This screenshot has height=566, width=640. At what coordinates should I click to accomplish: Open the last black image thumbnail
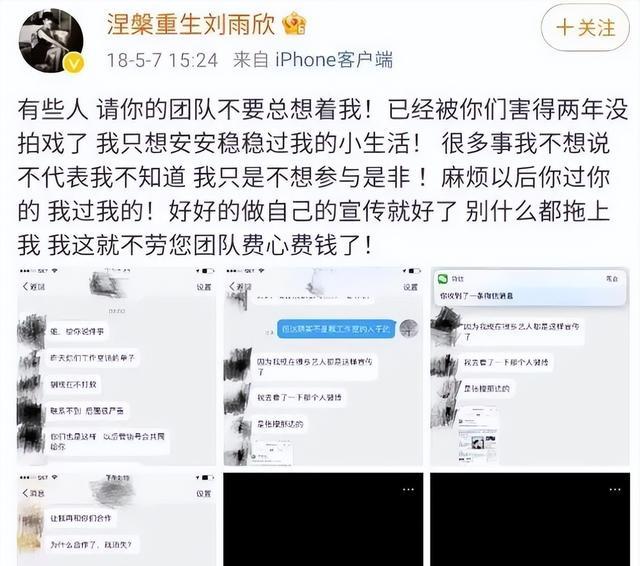pyautogui.click(x=530, y=519)
